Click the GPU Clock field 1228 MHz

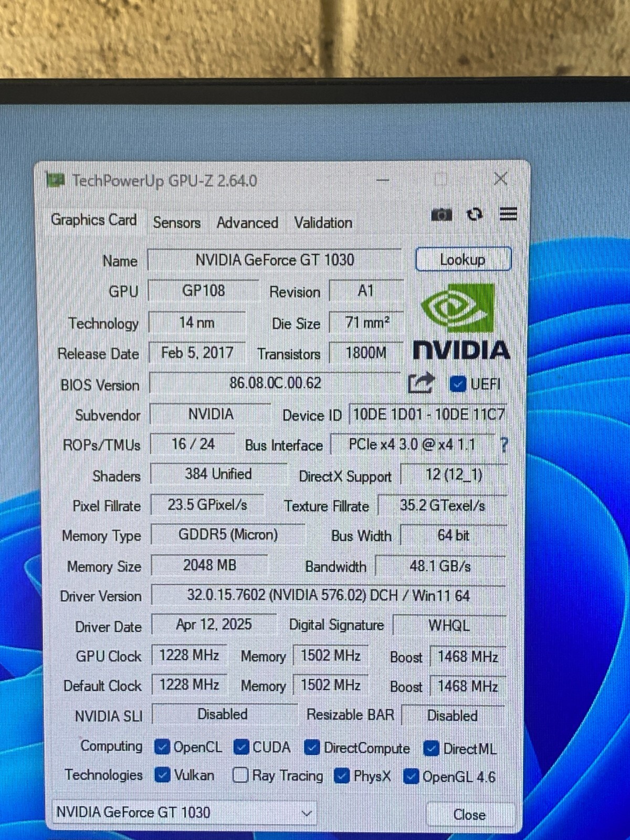(189, 655)
